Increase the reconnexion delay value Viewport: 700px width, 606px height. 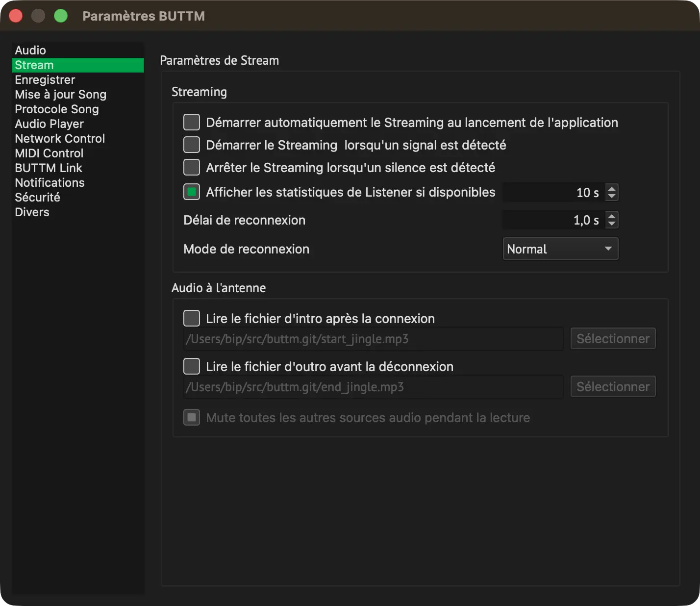pyautogui.click(x=611, y=216)
